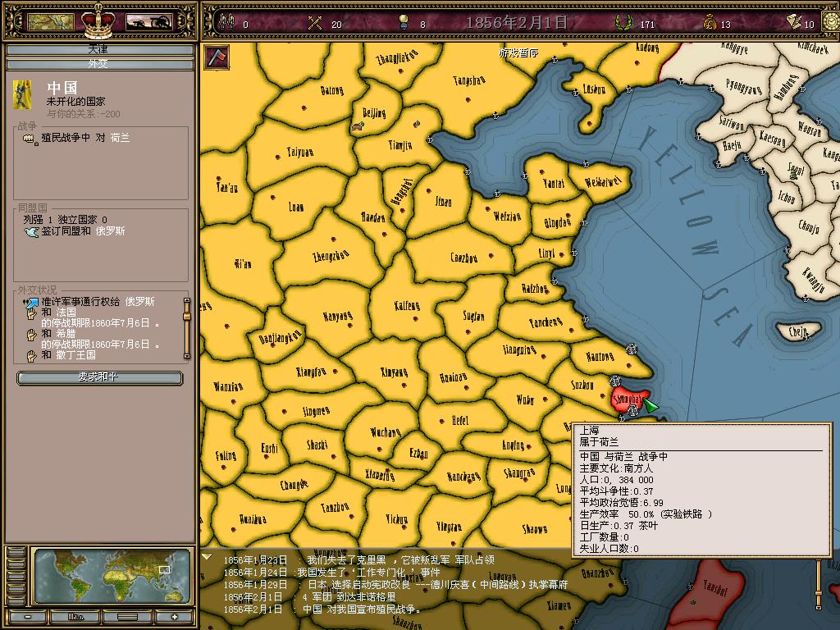Screen dimensions: 840x630
Task: Click log entry 日本 选择启动宪政改良
Action: (395, 585)
